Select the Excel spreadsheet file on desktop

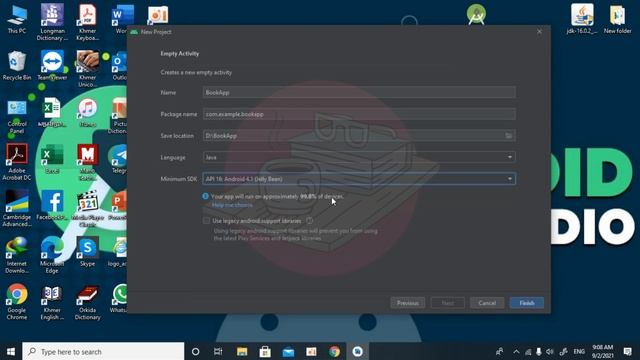[x=52, y=113]
